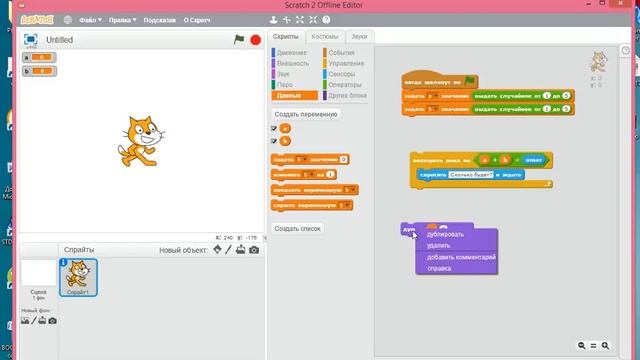Click the Создать список button

pos(297,229)
